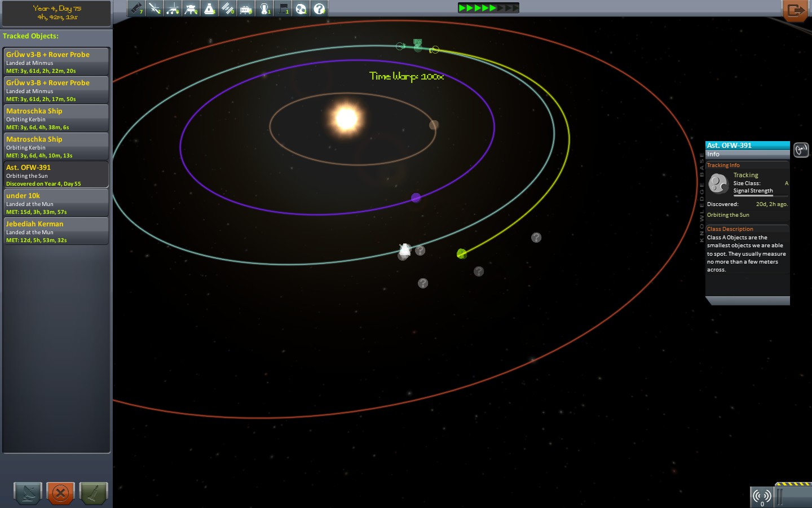Screen dimensions: 812x508
Task: Click the green Fly vessel button
Action: click(x=93, y=493)
